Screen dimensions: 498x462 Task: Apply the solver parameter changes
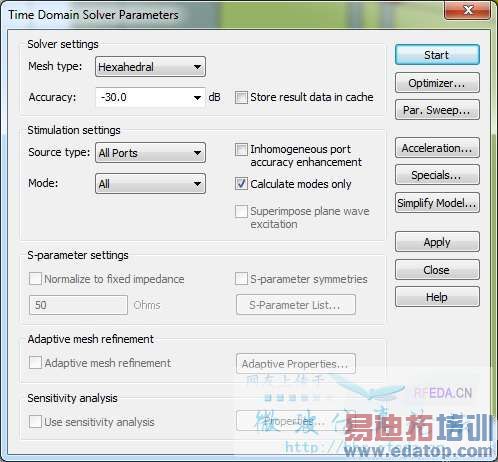(437, 242)
